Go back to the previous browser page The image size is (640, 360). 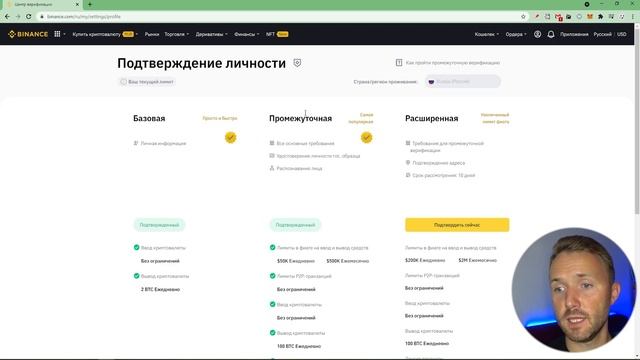click(7, 17)
